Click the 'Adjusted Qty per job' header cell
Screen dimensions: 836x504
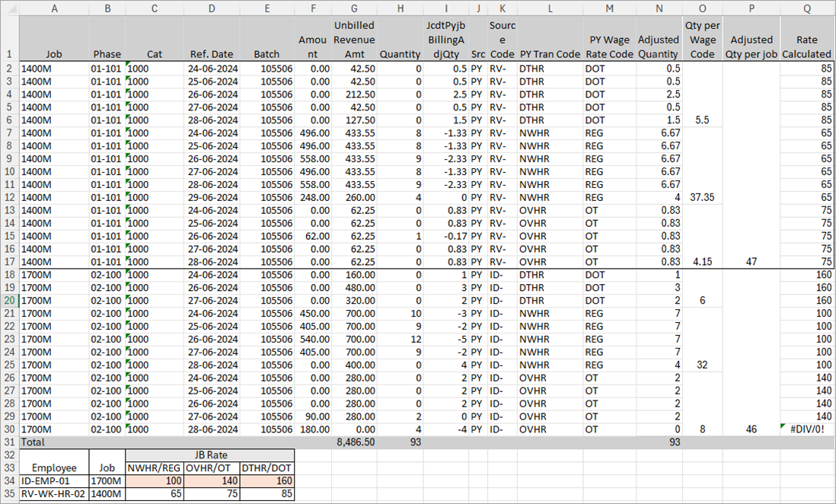[x=751, y=38]
